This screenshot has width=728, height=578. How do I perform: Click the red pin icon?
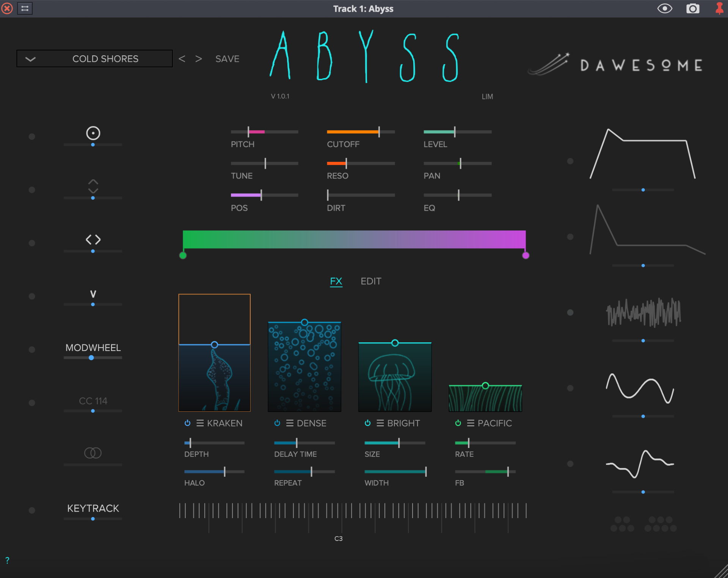pos(719,9)
